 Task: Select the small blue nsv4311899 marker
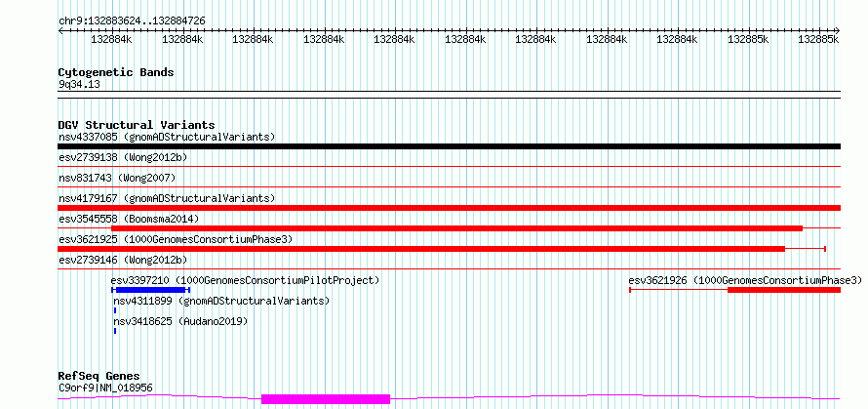(114, 310)
